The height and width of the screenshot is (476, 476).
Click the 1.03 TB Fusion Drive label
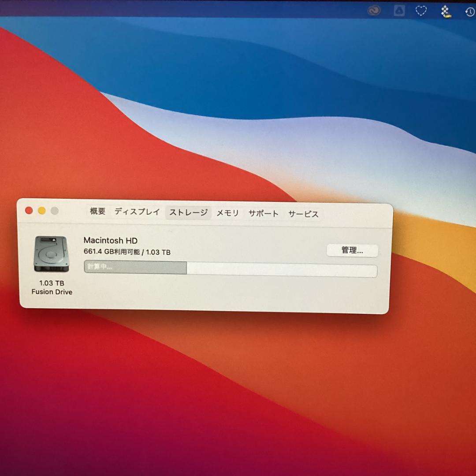(x=52, y=288)
